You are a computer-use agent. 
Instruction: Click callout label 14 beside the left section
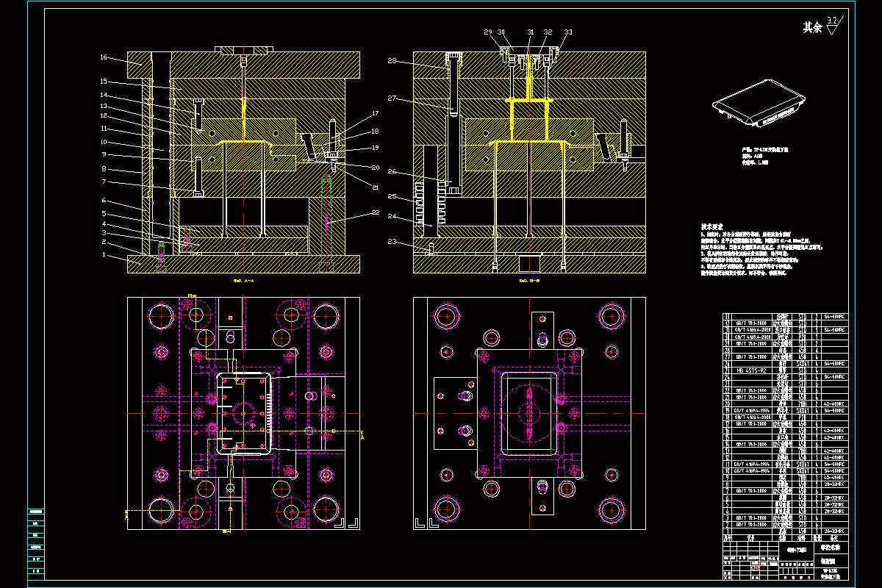pyautogui.click(x=104, y=95)
